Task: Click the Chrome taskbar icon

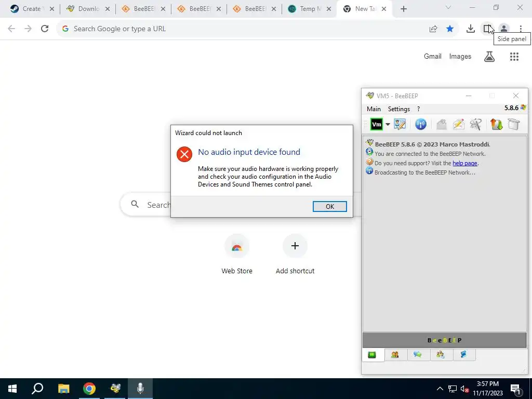Action: [x=89, y=389]
